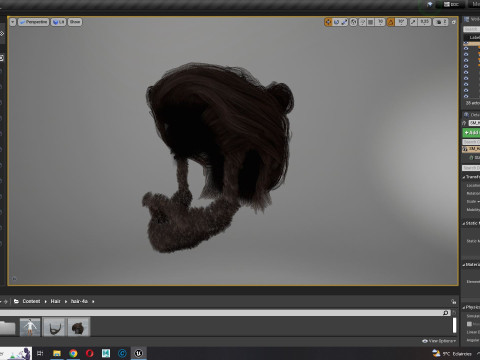Toggle the Content Browser lock icon

point(453,301)
